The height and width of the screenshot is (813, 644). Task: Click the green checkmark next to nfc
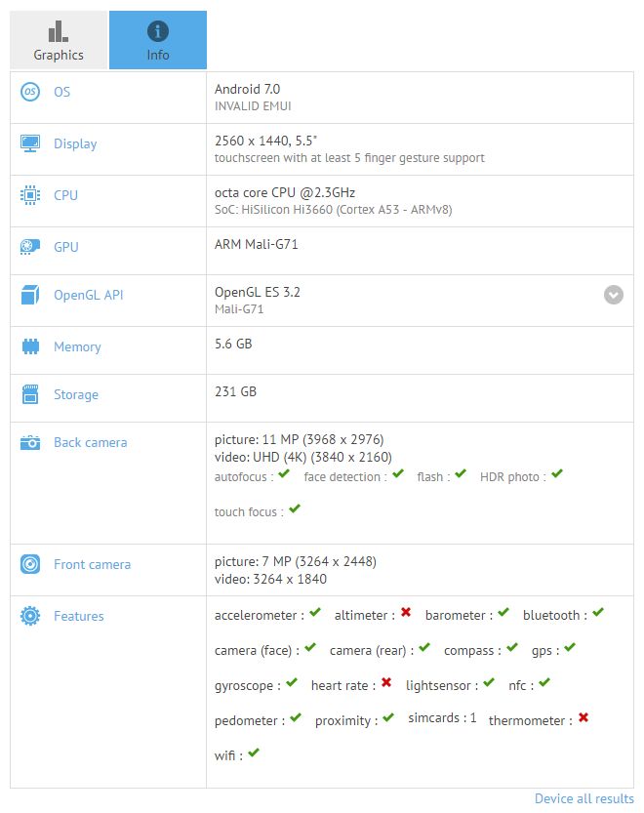(x=543, y=683)
